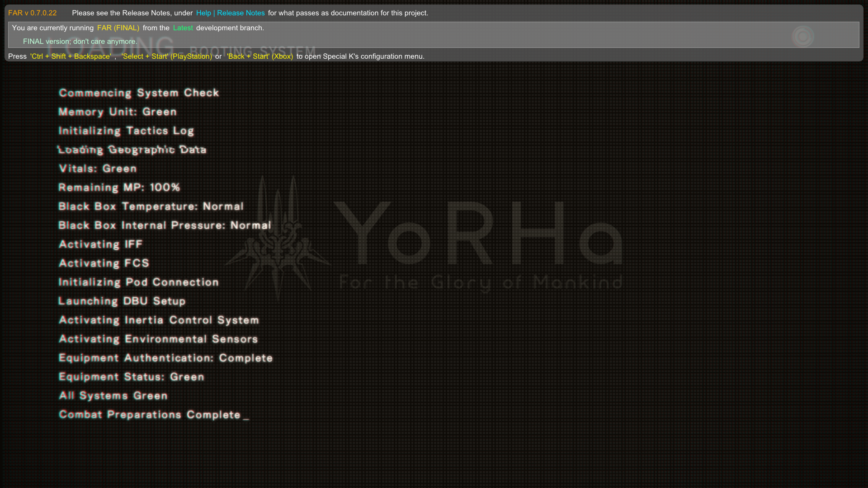The width and height of the screenshot is (868, 488).
Task: Select "Black Box Internal Pressure: Normal" line
Action: coord(165,225)
